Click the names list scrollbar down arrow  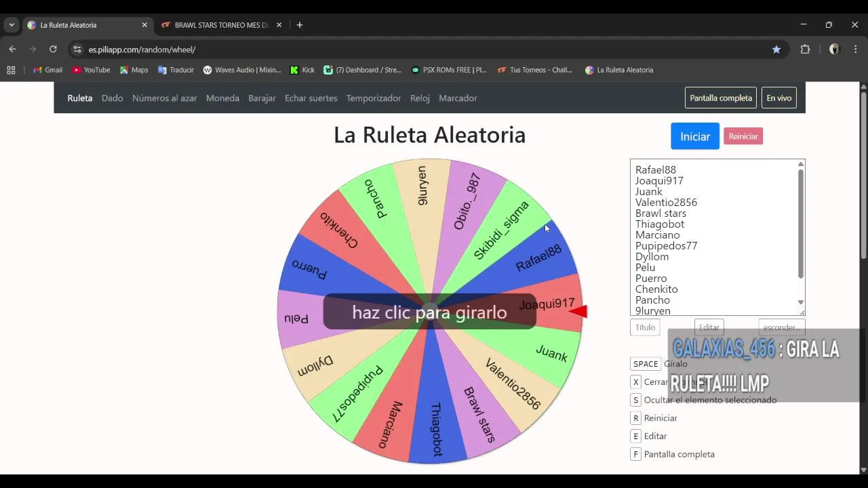point(801,302)
